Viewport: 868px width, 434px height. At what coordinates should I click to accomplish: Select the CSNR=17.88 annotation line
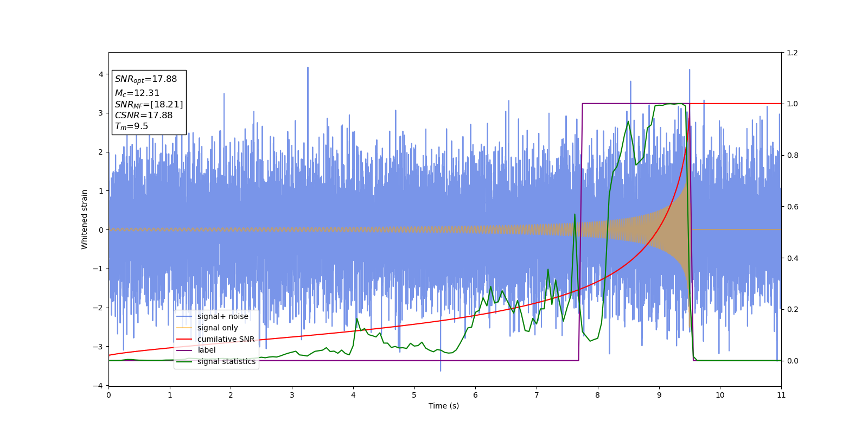pos(144,116)
